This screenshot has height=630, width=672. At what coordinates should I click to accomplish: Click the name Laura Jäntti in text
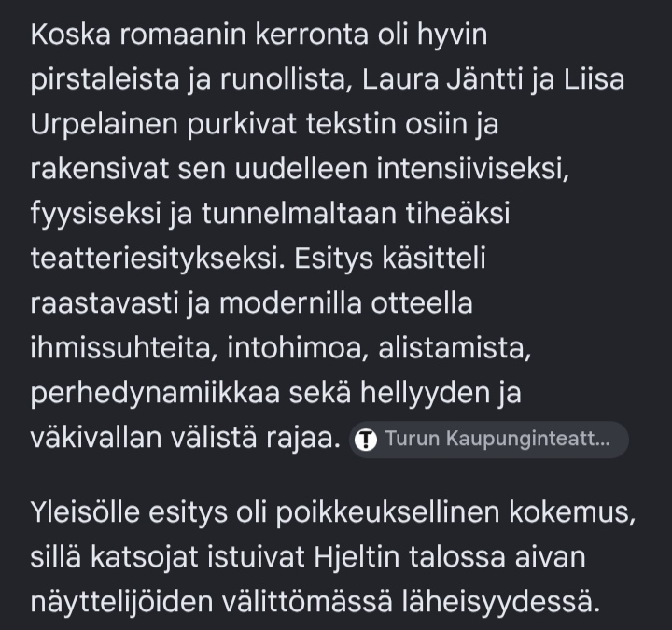(x=442, y=79)
